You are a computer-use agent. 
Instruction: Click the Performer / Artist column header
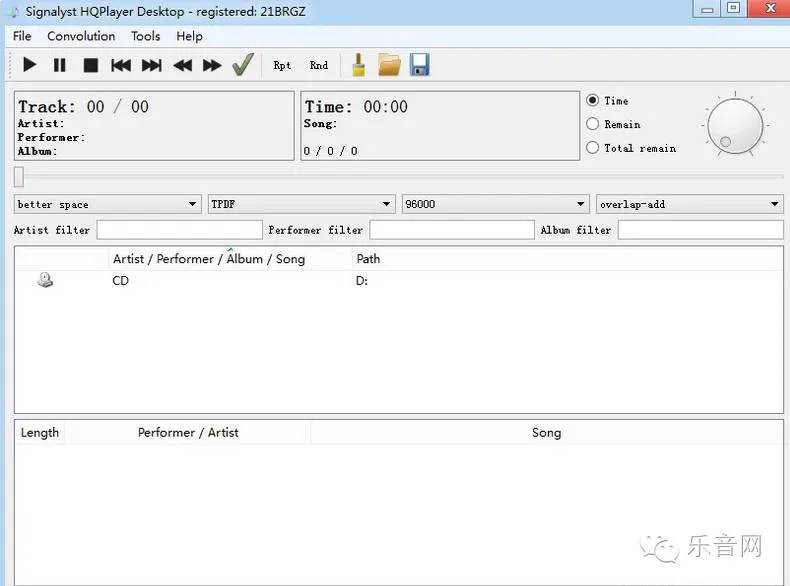point(188,433)
